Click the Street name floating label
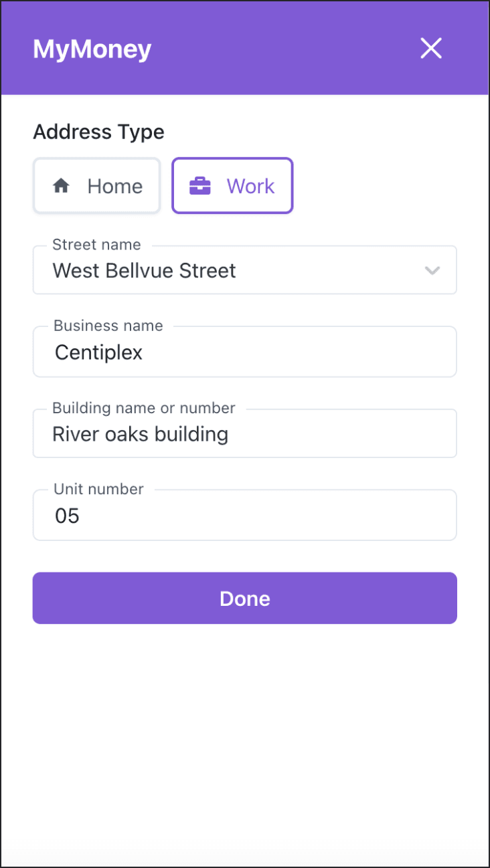490x868 pixels. pyautogui.click(x=96, y=245)
